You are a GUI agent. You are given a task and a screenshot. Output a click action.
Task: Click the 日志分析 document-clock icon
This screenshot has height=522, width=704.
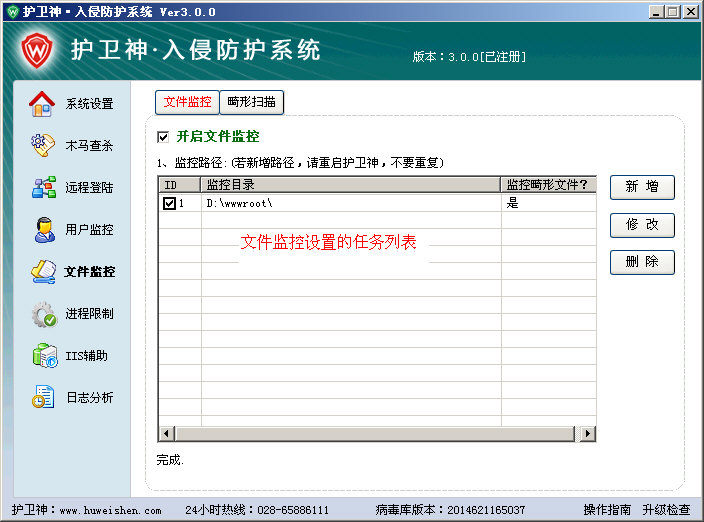tap(43, 397)
